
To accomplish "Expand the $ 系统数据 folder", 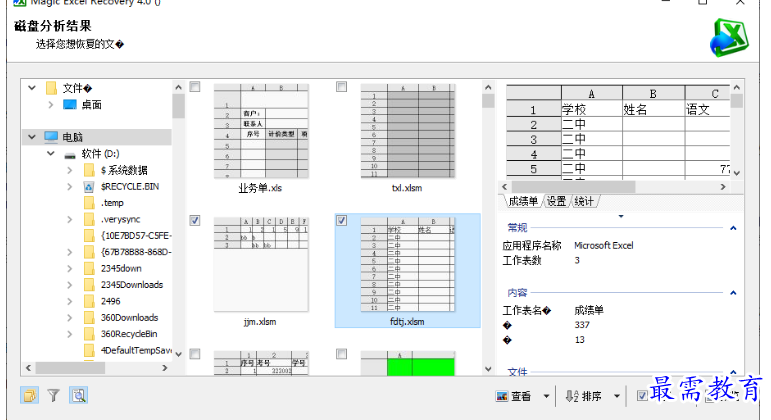I will 70,170.
